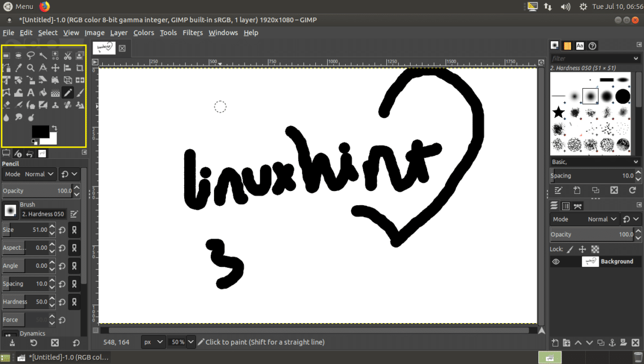Image resolution: width=644 pixels, height=364 pixels.
Task: Toggle link Angle to brush default
Action: pos(75,266)
